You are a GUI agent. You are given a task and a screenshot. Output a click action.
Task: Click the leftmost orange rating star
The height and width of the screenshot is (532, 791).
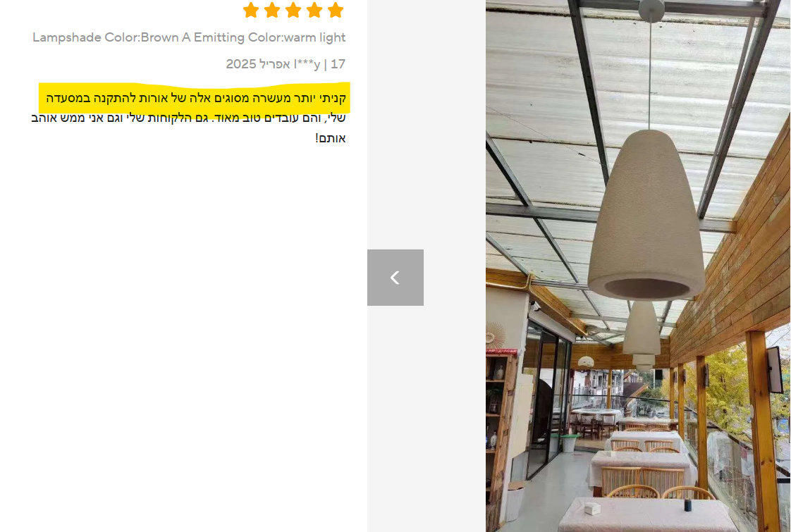(x=251, y=10)
